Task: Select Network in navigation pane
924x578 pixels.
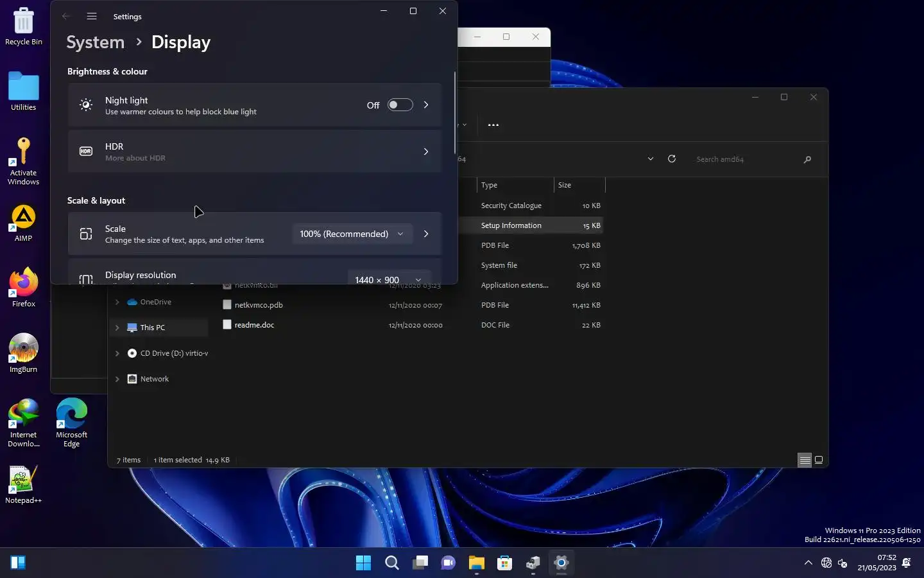Action: click(154, 379)
